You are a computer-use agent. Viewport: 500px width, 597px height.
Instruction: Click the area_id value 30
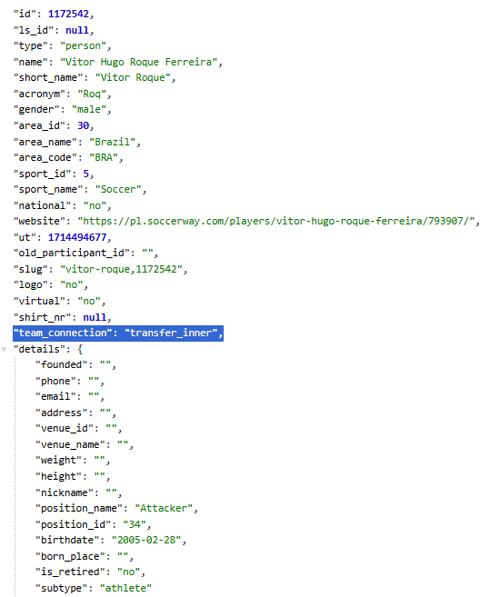click(x=83, y=126)
